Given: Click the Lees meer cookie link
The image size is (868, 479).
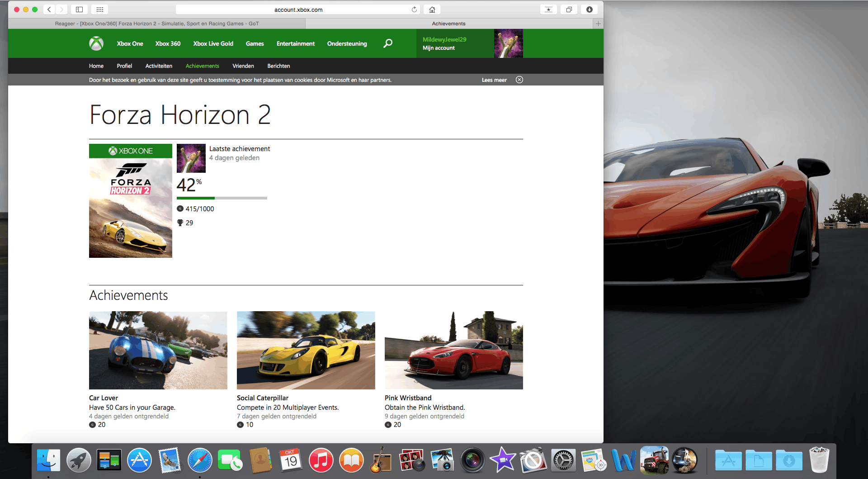Looking at the screenshot, I should click(494, 80).
